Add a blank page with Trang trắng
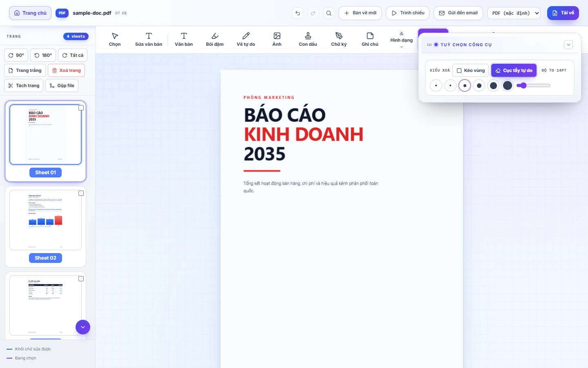The height and width of the screenshot is (368, 588). 25,70
